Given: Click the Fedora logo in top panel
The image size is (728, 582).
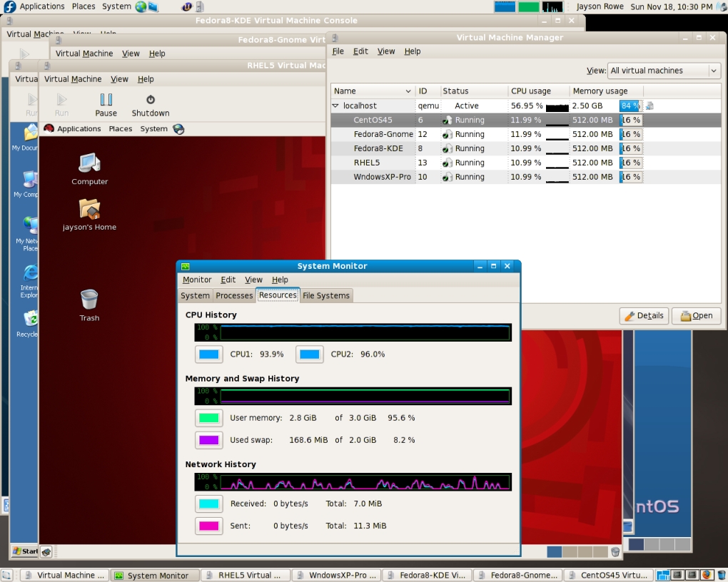Looking at the screenshot, I should 9,6.
